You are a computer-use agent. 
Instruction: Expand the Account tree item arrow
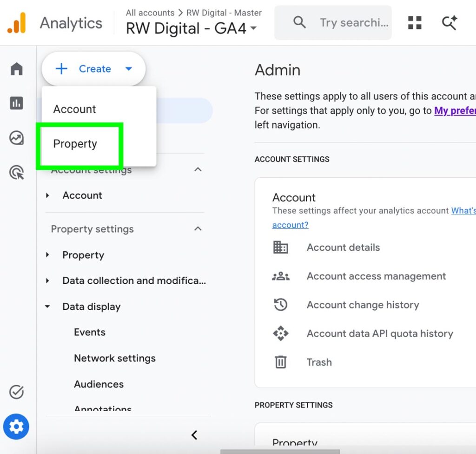(x=47, y=195)
